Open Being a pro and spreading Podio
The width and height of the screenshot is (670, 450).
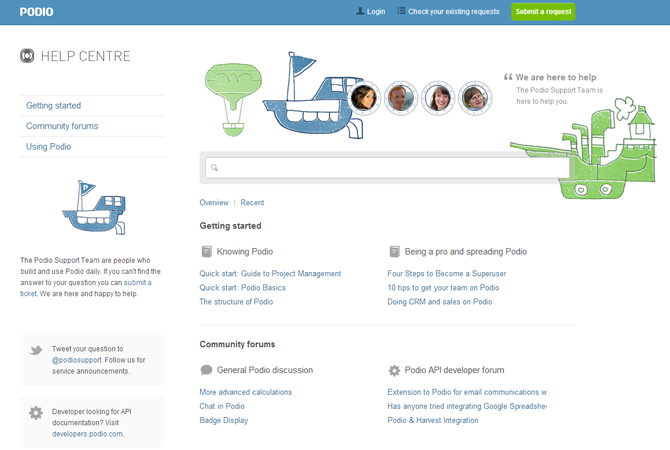point(466,252)
